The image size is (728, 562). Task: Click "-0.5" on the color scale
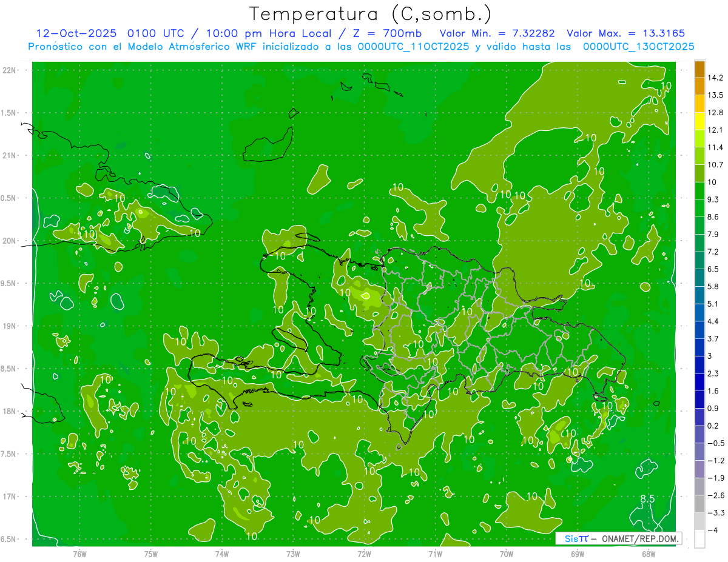[715, 443]
